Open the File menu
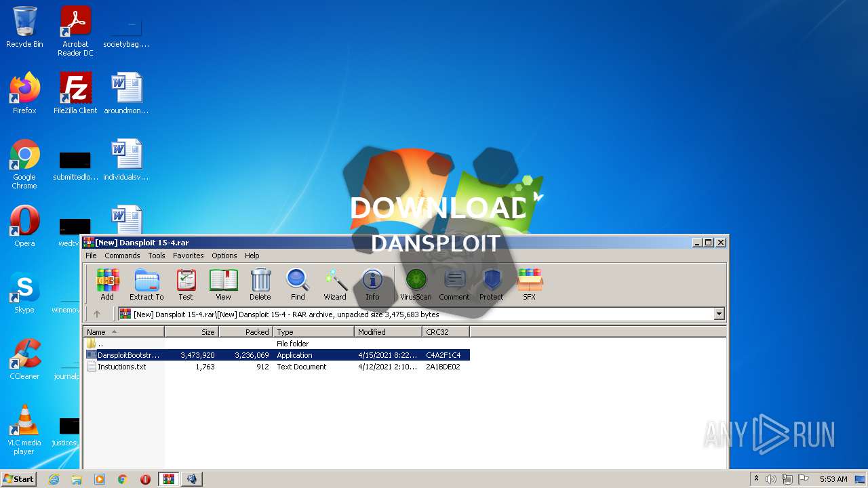868x488 pixels. 91,256
